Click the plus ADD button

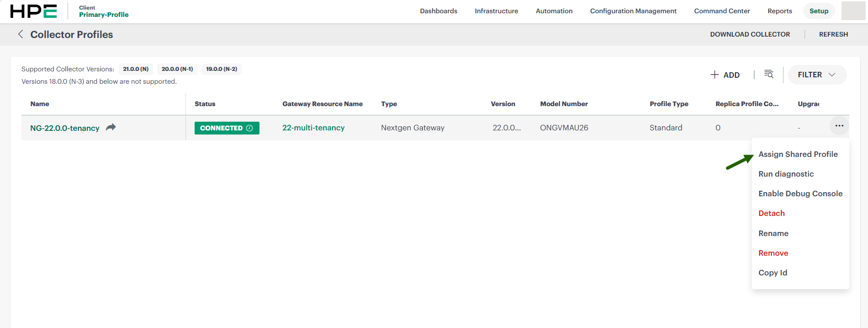pos(725,75)
